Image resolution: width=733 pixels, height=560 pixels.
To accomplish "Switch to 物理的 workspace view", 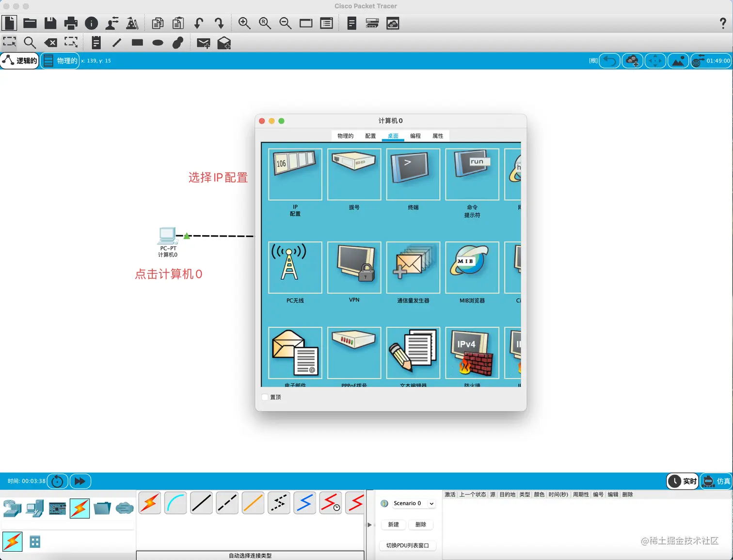I will (60, 61).
